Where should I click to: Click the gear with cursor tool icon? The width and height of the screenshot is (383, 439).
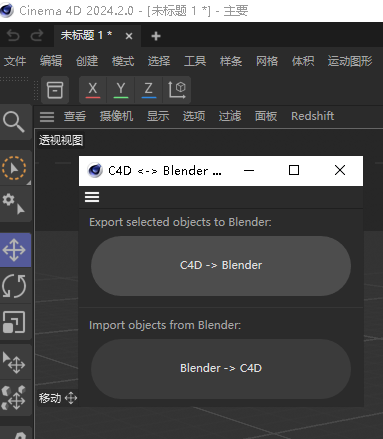(14, 204)
